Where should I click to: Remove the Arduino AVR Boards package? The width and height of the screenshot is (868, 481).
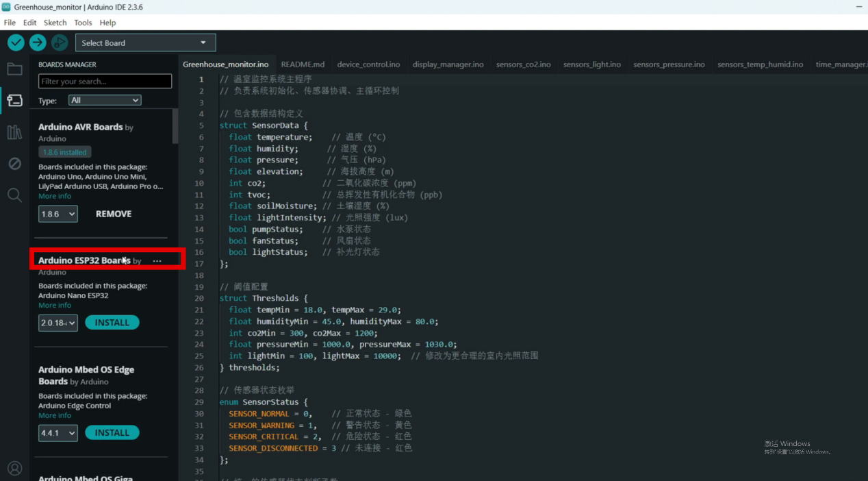pyautogui.click(x=114, y=214)
